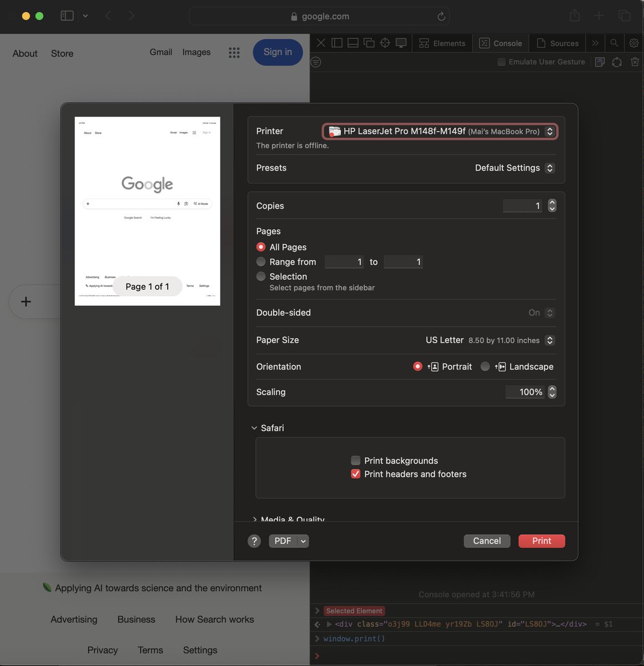Click the console filter icon
Image resolution: width=644 pixels, height=666 pixels.
click(316, 62)
